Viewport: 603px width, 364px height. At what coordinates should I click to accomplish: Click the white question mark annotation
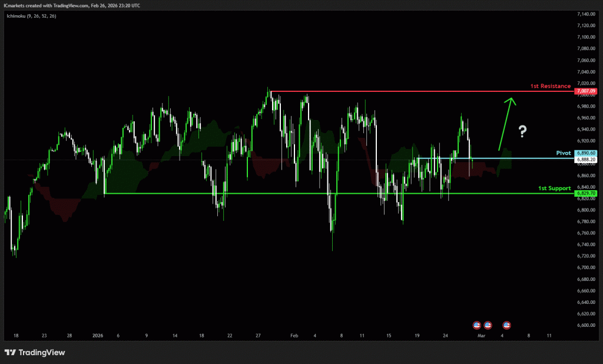click(522, 132)
